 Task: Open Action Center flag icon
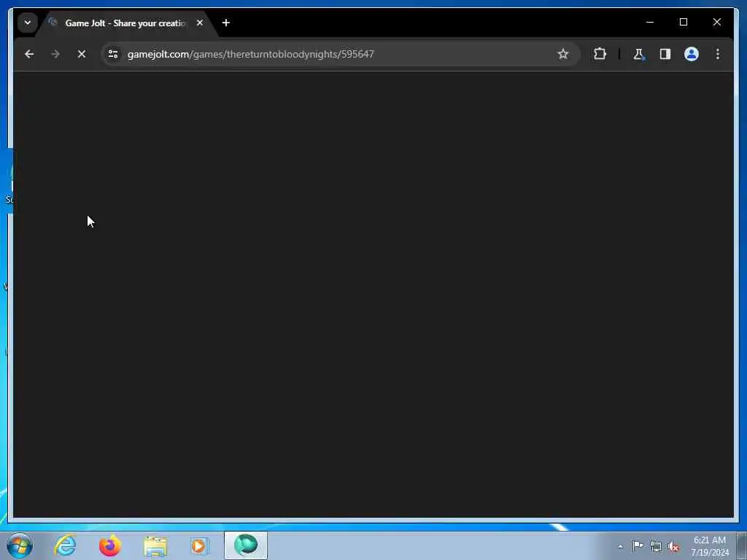pyautogui.click(x=638, y=546)
